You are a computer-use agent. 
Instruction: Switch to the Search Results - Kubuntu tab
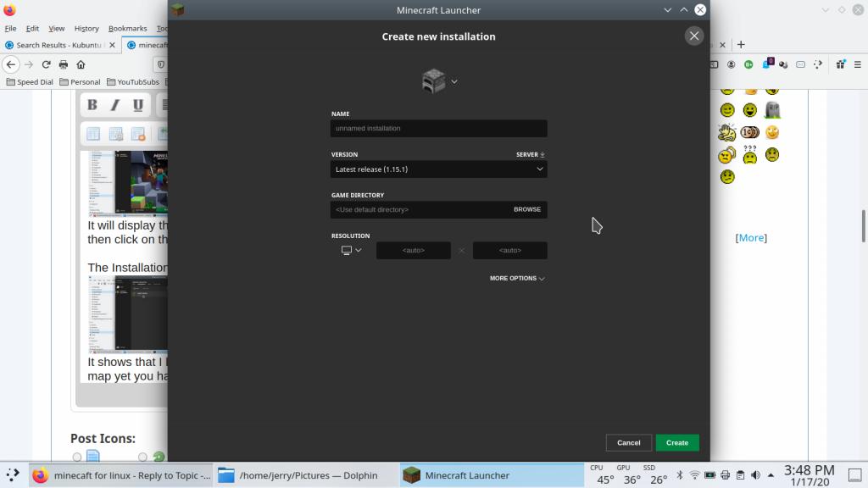point(59,45)
